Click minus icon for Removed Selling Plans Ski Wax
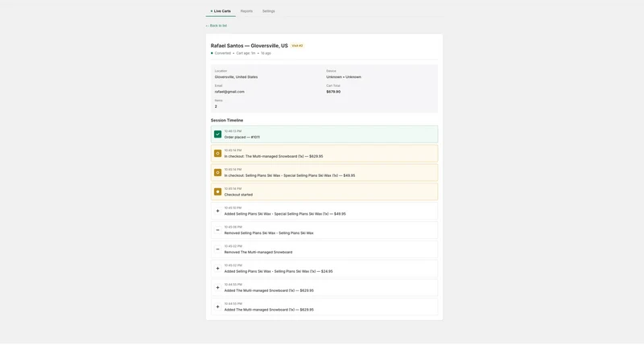This screenshot has height=362, width=644. (217, 230)
